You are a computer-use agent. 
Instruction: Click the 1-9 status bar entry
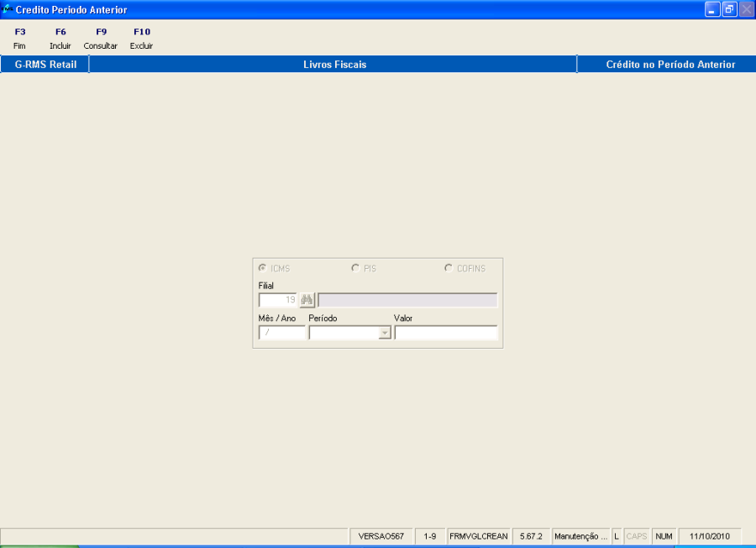(x=430, y=536)
